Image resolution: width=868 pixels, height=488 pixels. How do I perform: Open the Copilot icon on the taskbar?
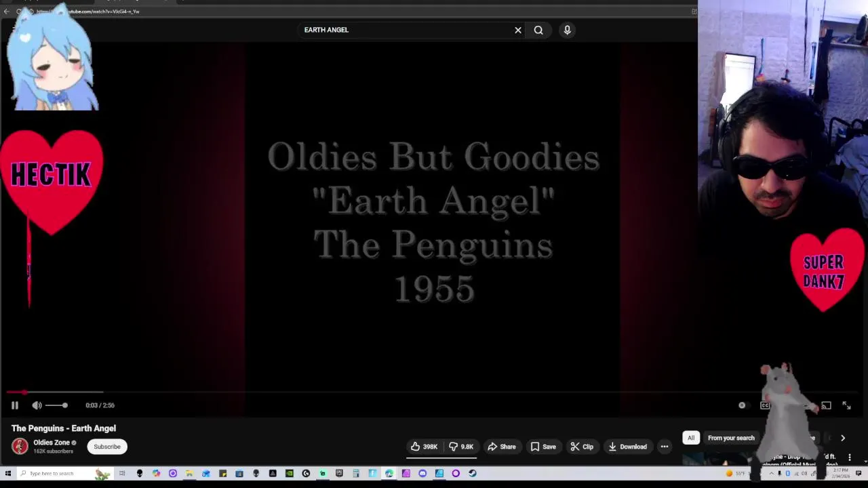pos(156,473)
